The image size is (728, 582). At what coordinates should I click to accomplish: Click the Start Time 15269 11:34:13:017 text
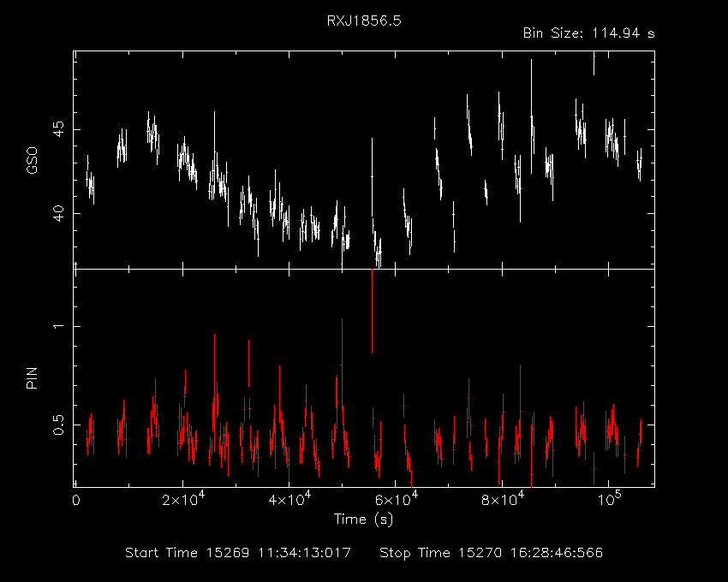point(238,553)
